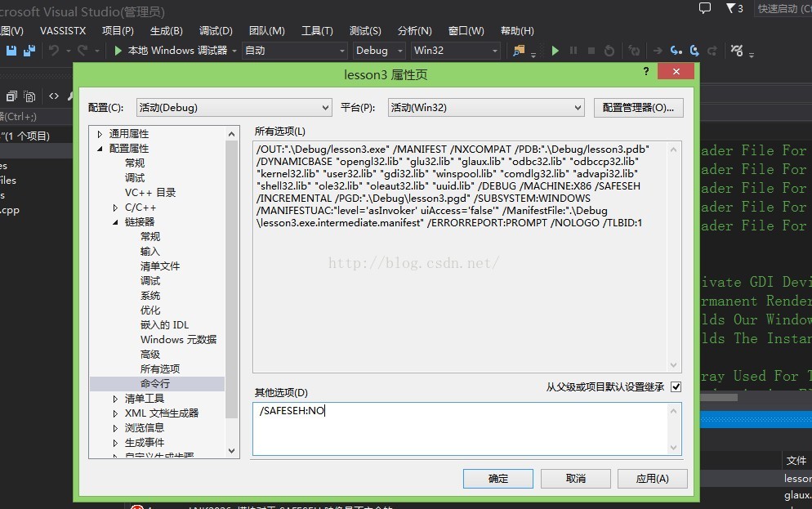Click the feedback speech bubble icon
The height and width of the screenshot is (509, 812).
[705, 8]
